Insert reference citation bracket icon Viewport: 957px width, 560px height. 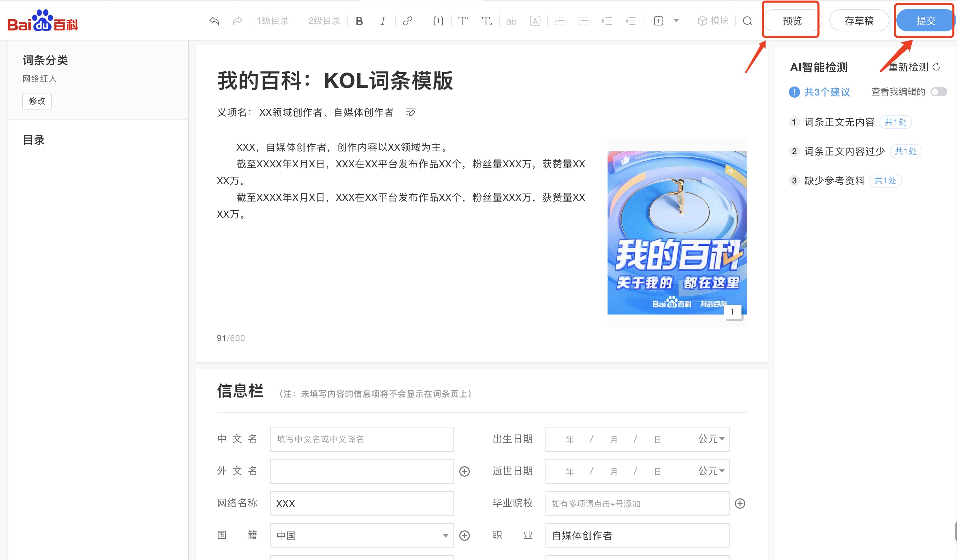click(x=438, y=21)
